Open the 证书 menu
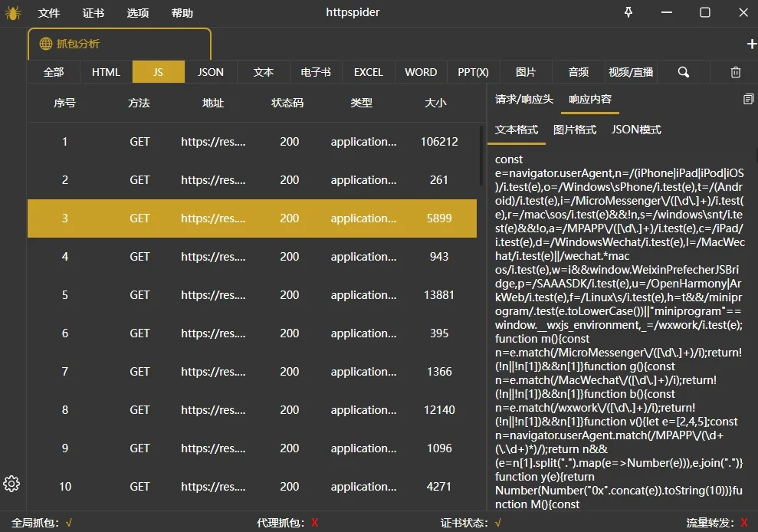 point(94,13)
